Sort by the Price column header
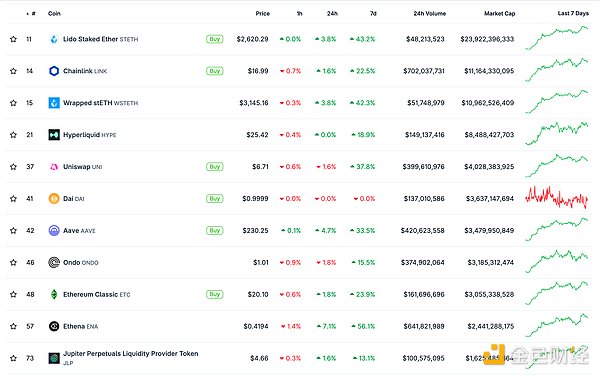600x376 pixels. (x=262, y=13)
